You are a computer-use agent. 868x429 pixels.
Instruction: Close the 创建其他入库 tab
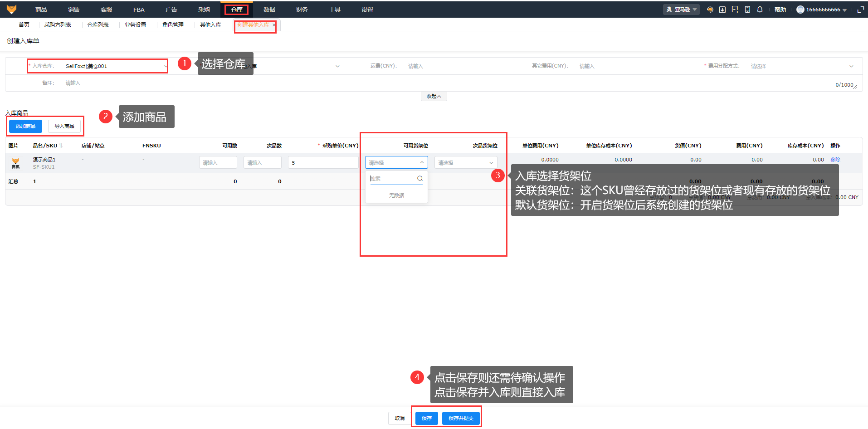274,25
